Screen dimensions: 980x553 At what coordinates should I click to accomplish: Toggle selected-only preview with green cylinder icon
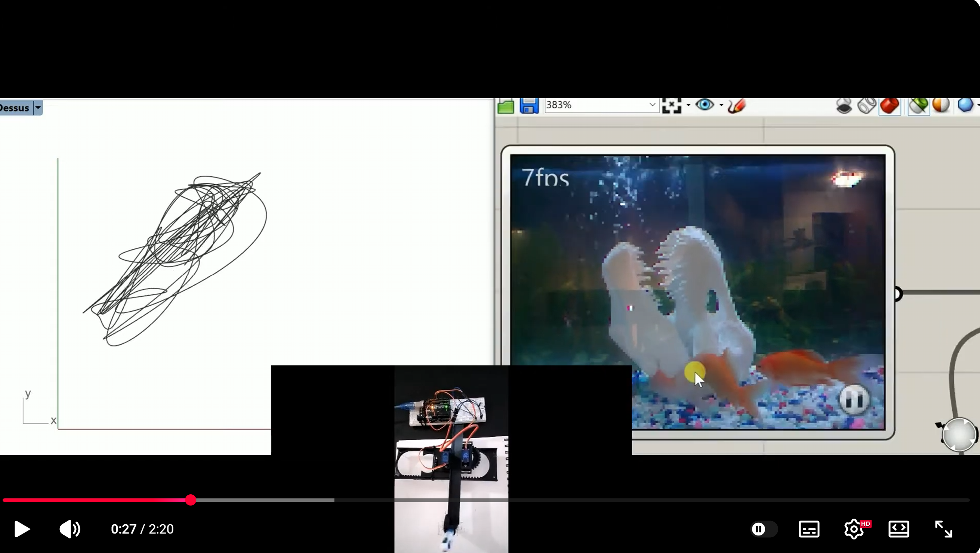pos(919,106)
